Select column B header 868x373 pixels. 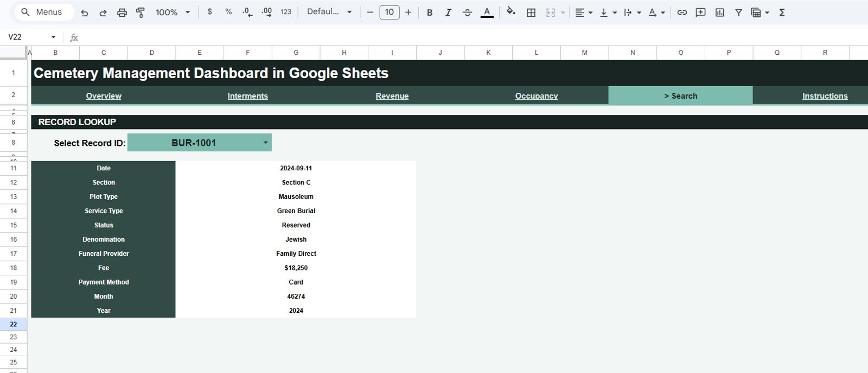[x=55, y=53]
